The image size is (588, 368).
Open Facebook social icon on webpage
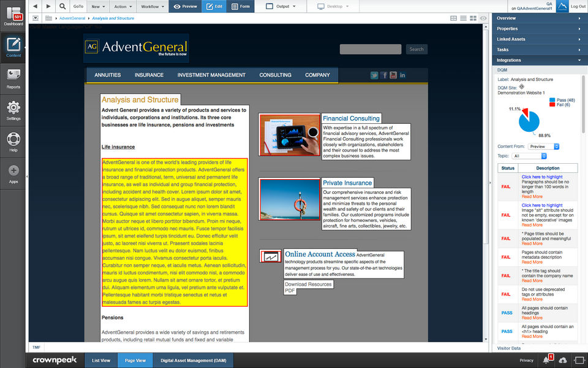click(384, 75)
